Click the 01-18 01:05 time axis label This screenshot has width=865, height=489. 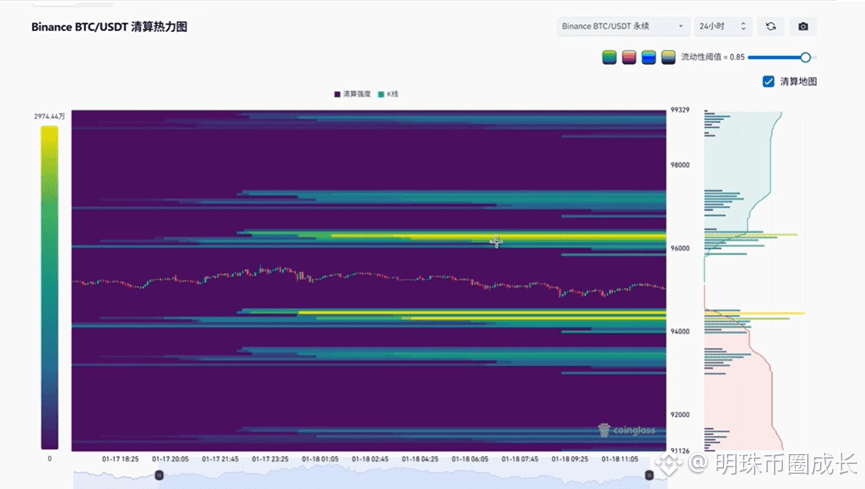coord(320,459)
